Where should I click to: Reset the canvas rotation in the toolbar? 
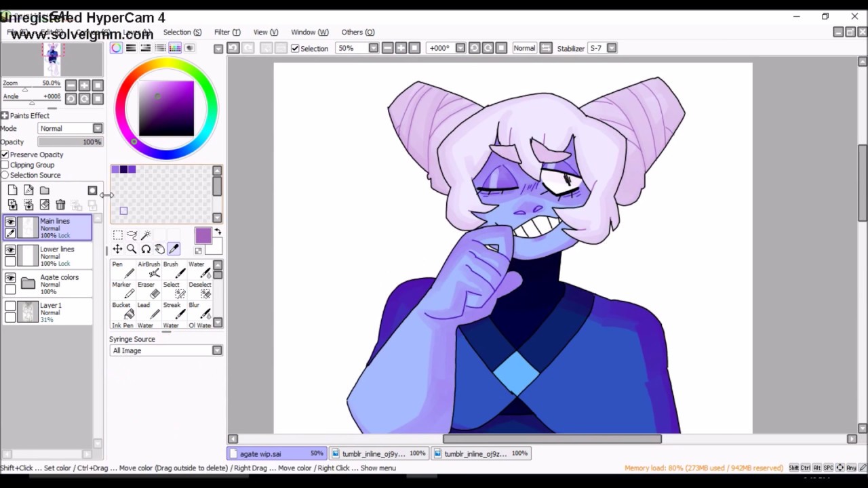(501, 48)
